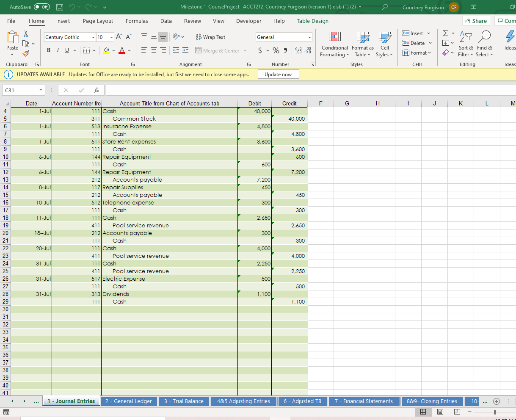Toggle AutoSave switch off/on
516x420 pixels.
click(x=41, y=7)
